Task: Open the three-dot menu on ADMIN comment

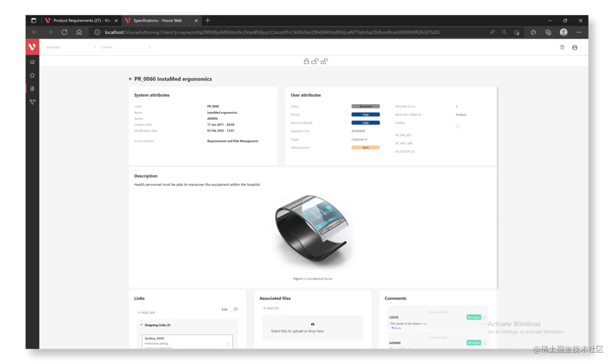Action: [484, 343]
